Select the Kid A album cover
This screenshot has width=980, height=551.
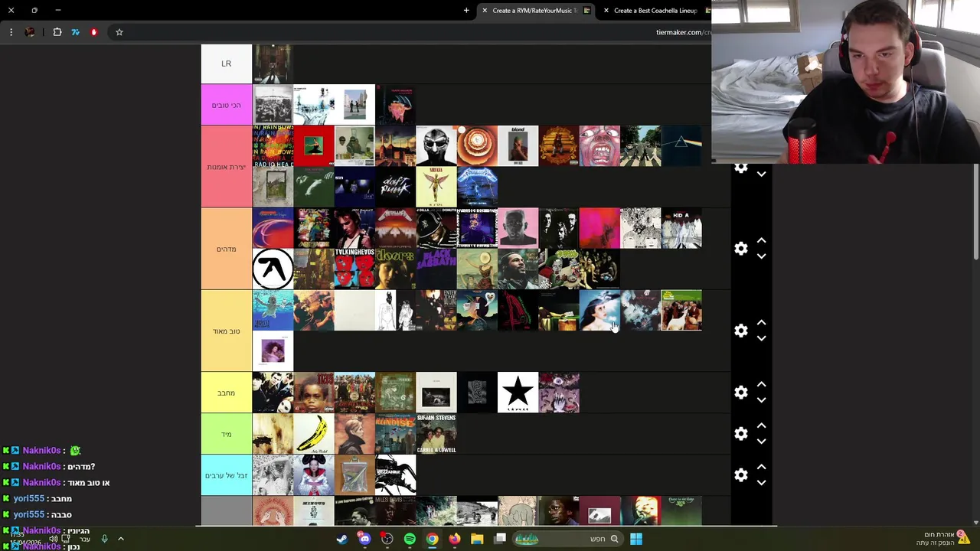(x=681, y=228)
